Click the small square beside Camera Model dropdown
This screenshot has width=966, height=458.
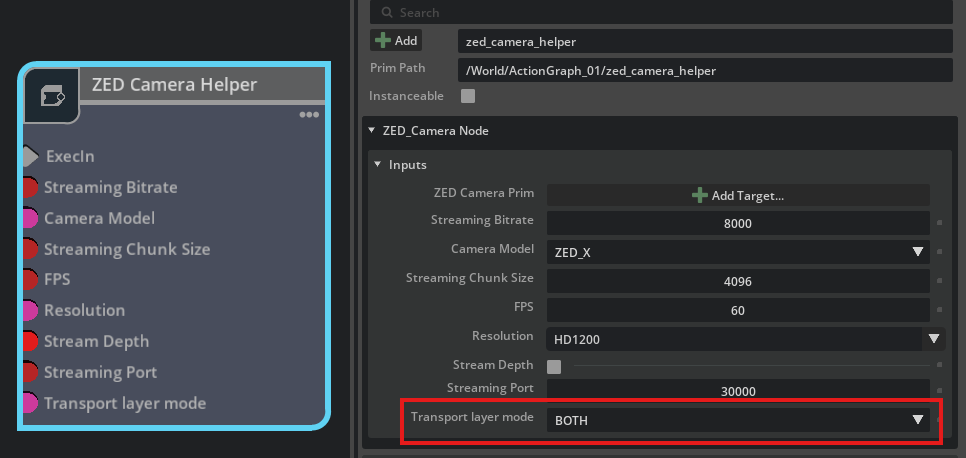point(940,251)
